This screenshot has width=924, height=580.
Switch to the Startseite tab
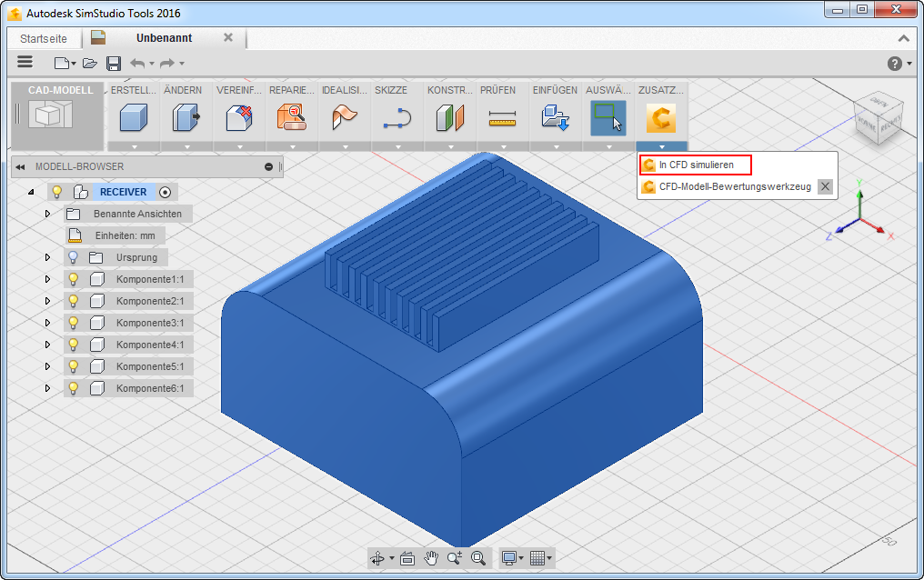44,39
